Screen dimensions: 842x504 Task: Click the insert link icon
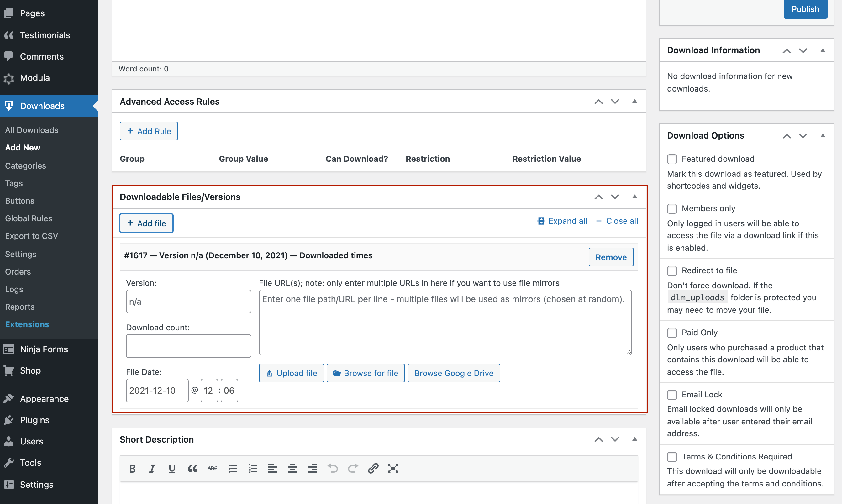(373, 468)
